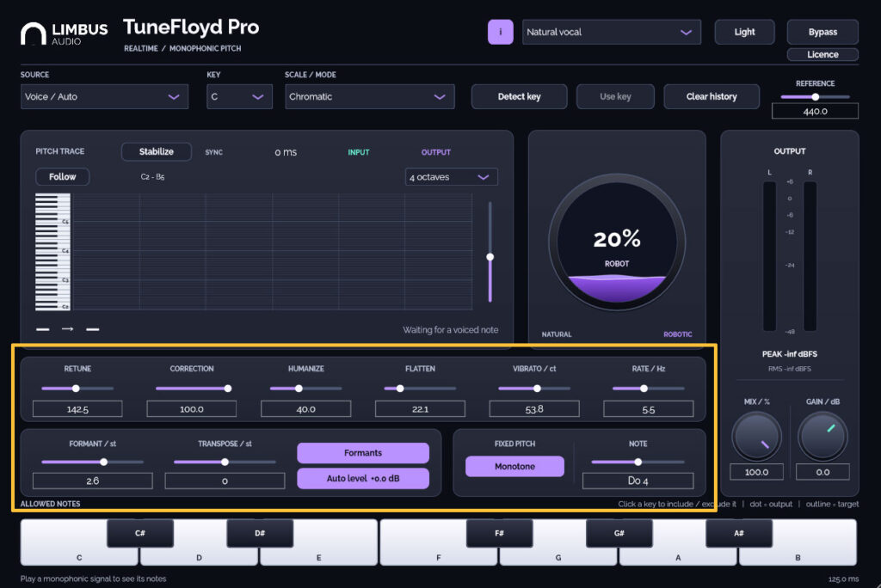The height and width of the screenshot is (588, 881).
Task: Click the vertical pitch trace slider handle
Action: tap(490, 257)
